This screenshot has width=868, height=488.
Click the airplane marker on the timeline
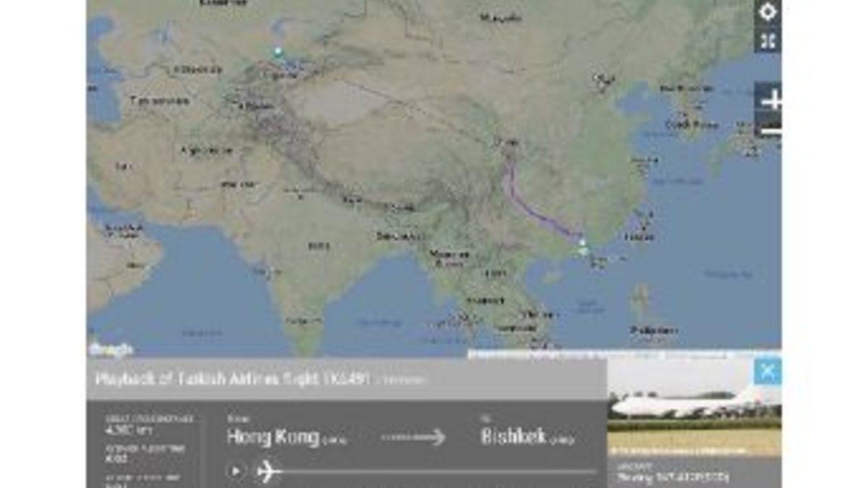[x=268, y=471]
